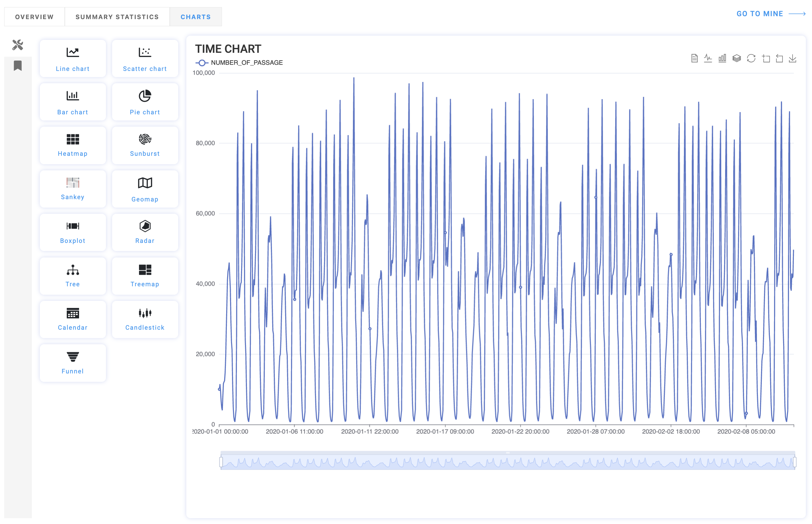This screenshot has width=812, height=524.
Task: Switch to the Overview tab
Action: click(34, 17)
